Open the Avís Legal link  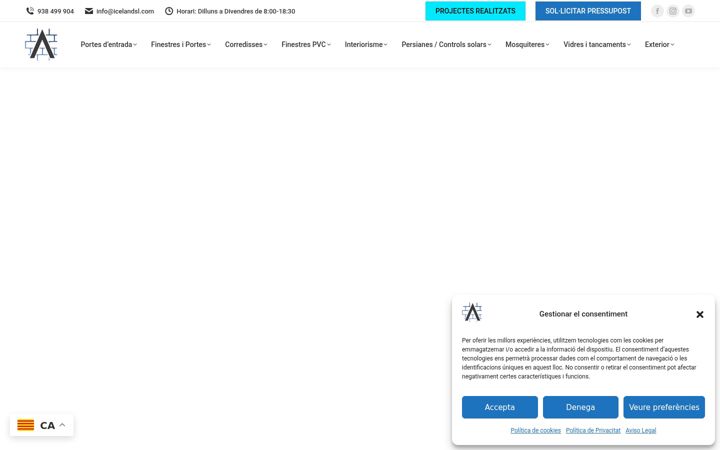coord(641,431)
